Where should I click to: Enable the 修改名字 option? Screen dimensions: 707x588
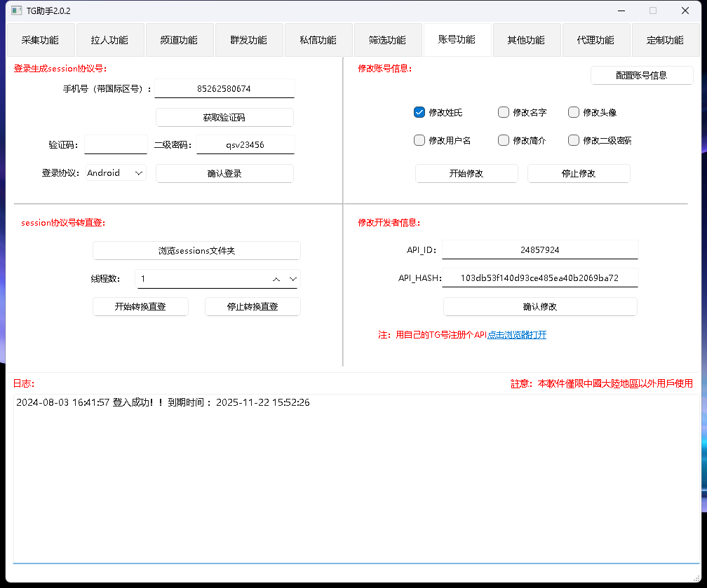tap(504, 112)
